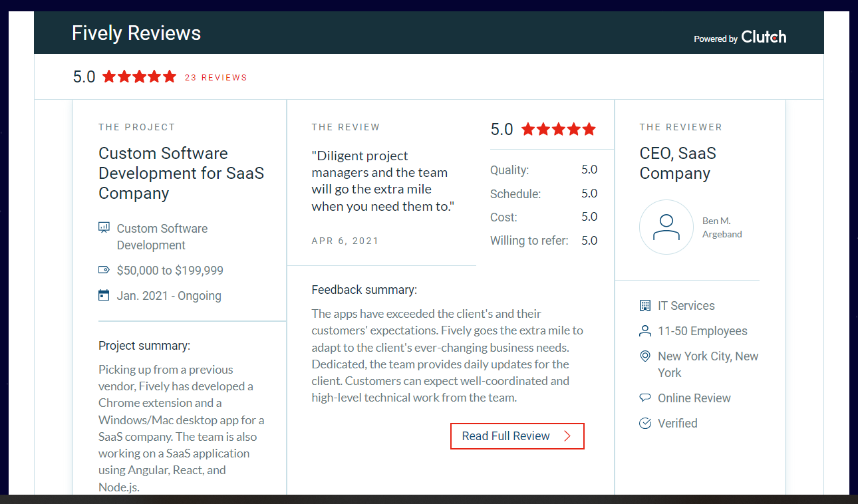The image size is (858, 504).
Task: Click the Clutch logo in the header
Action: pyautogui.click(x=764, y=37)
